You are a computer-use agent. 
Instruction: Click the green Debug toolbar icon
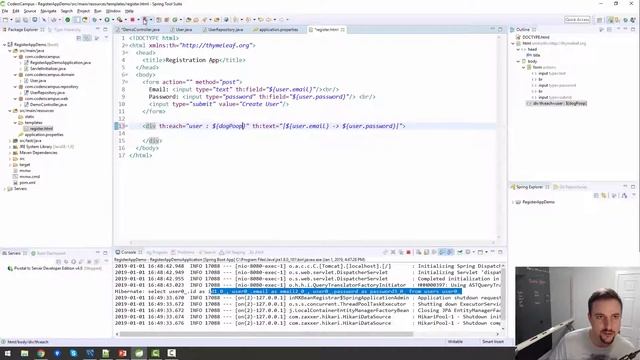click(94, 20)
